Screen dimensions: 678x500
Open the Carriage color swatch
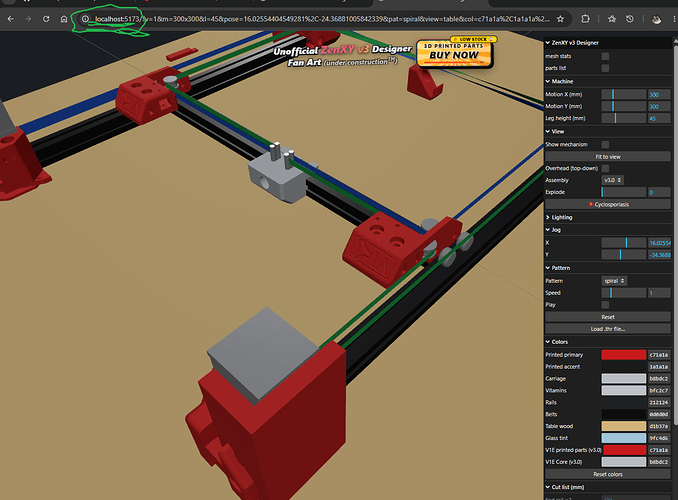[x=624, y=378]
